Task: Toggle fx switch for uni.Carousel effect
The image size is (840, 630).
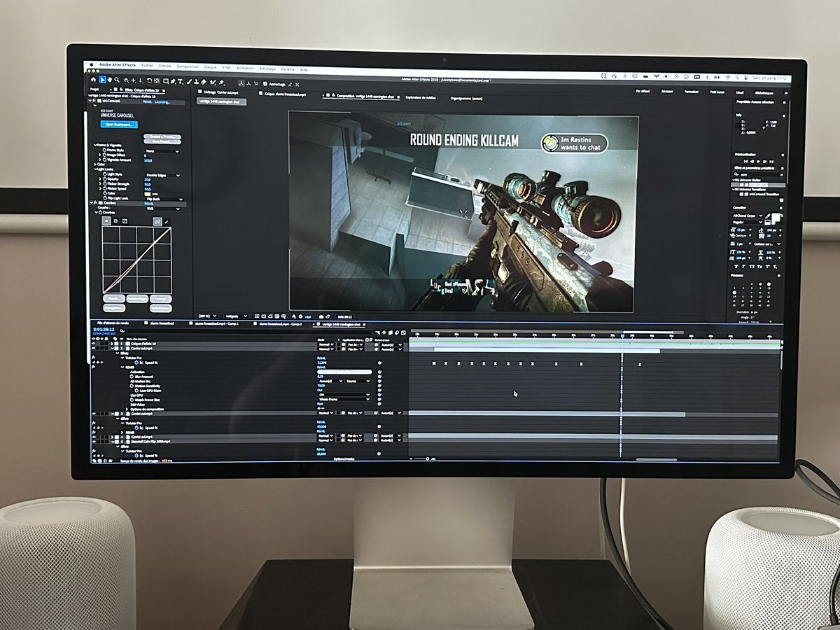Action: 93,101
